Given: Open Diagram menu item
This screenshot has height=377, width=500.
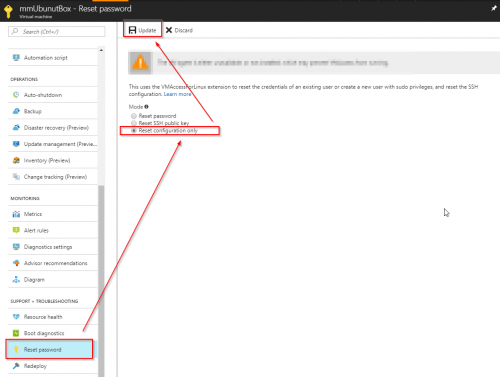Looking at the screenshot, I should coord(53,279).
